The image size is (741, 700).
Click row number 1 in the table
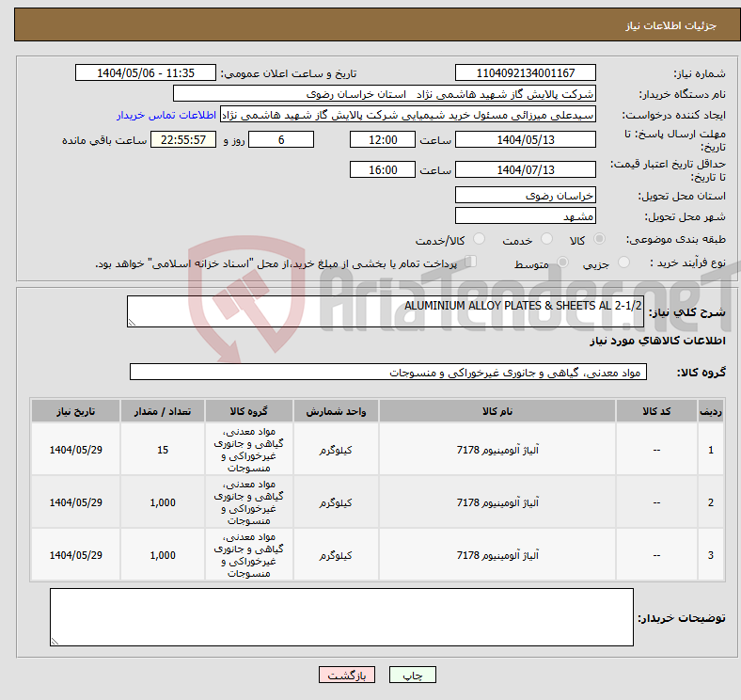(710, 450)
